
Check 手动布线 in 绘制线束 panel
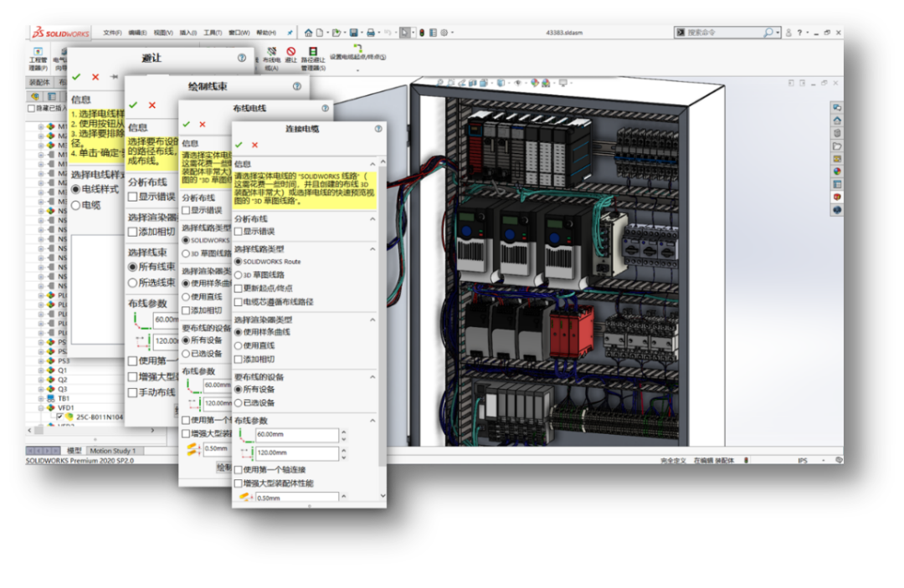coord(132,393)
